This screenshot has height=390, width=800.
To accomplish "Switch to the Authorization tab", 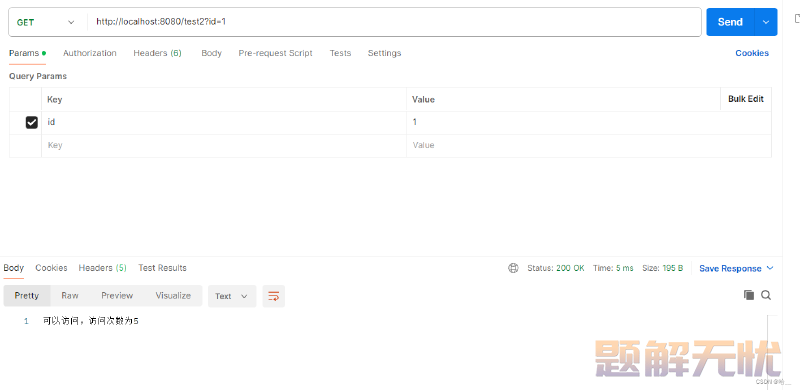I will [90, 53].
